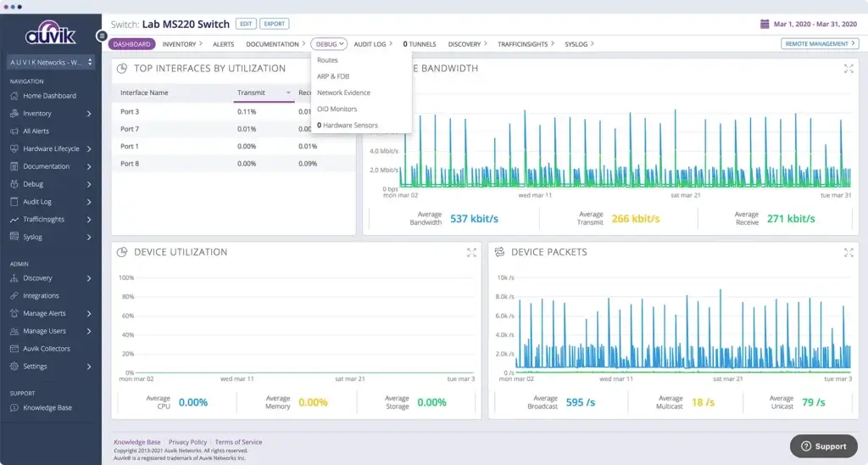Collapse sidebar with hamburger menu icon
Viewport: 868px width, 465px height.
click(102, 36)
